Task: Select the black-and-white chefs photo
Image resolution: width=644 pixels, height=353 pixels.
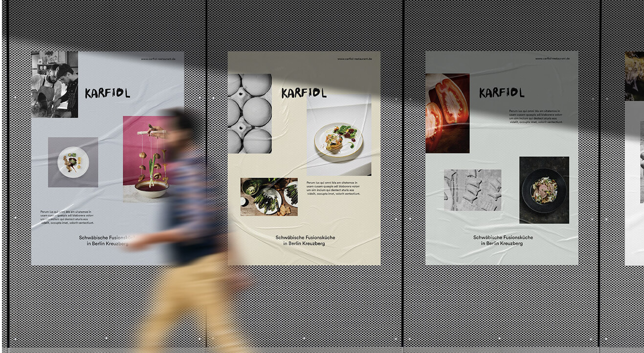Action: (54, 84)
